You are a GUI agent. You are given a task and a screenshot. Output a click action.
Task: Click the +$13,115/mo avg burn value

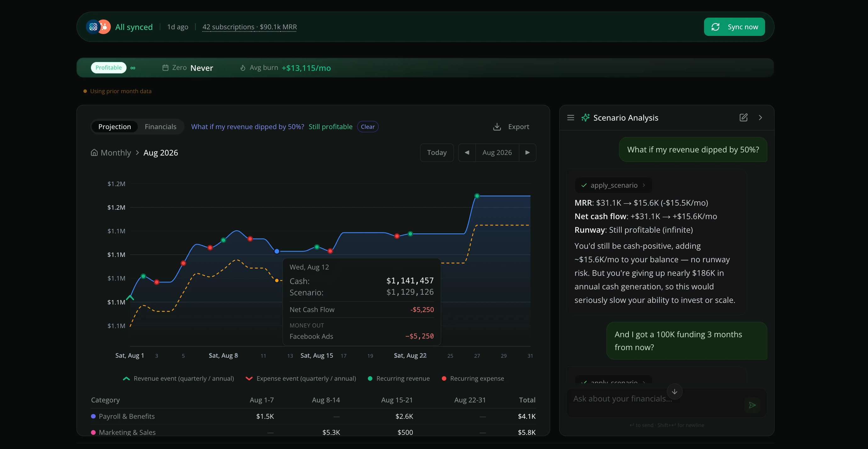click(x=306, y=68)
